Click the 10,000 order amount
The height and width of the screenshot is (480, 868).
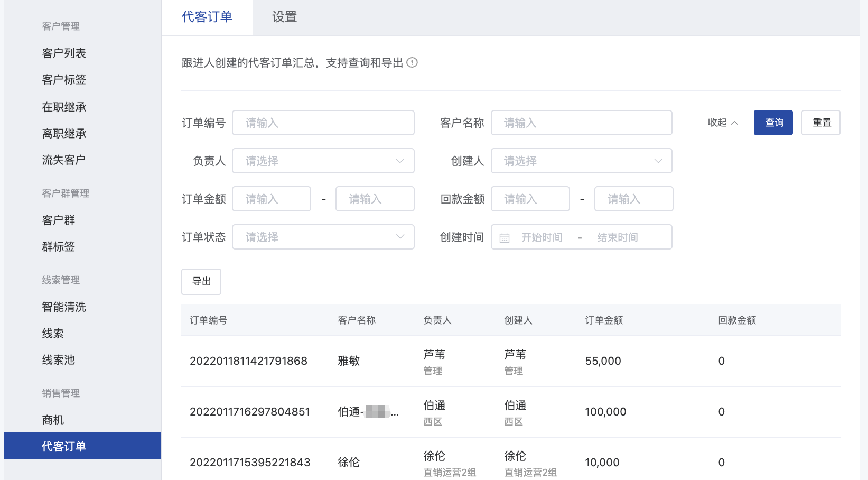point(602,463)
